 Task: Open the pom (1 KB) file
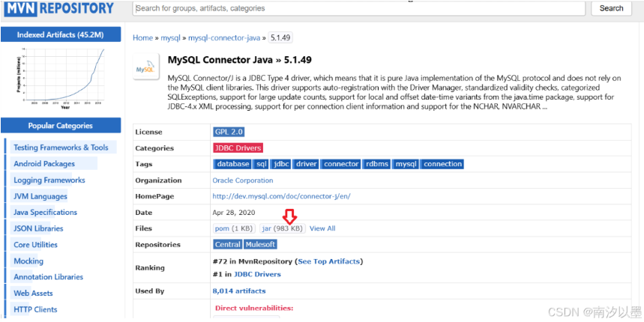click(235, 228)
